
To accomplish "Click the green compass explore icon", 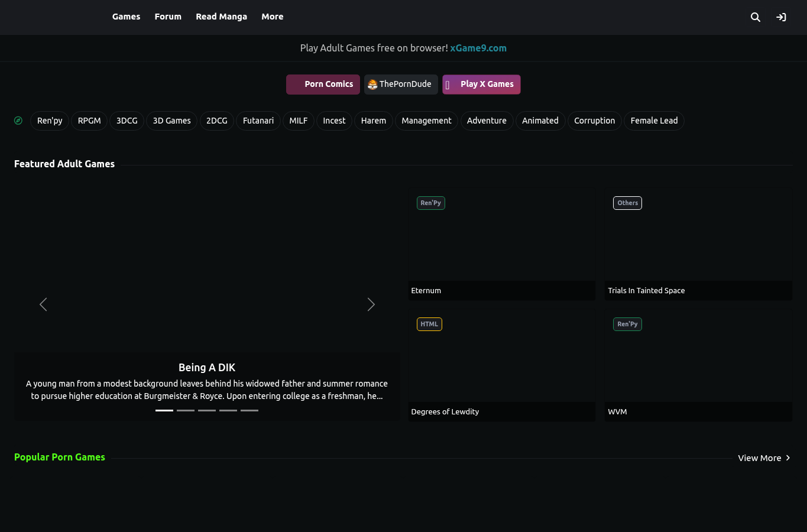I will (x=18, y=121).
